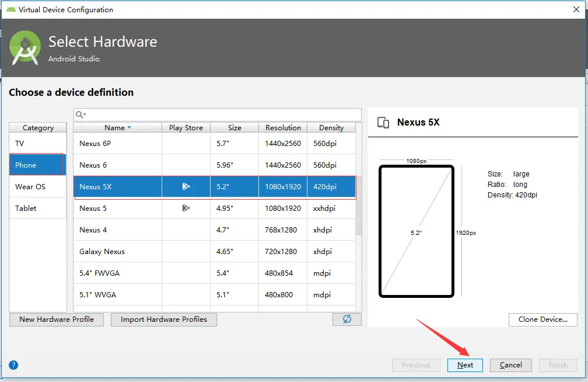Select the Tablet category
The image size is (588, 382).
[x=37, y=208]
